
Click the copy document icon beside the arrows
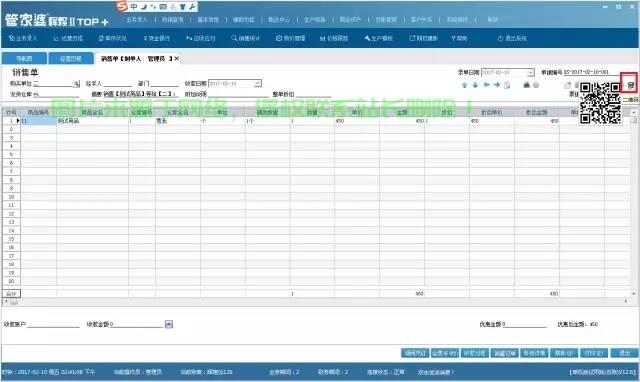tap(507, 85)
